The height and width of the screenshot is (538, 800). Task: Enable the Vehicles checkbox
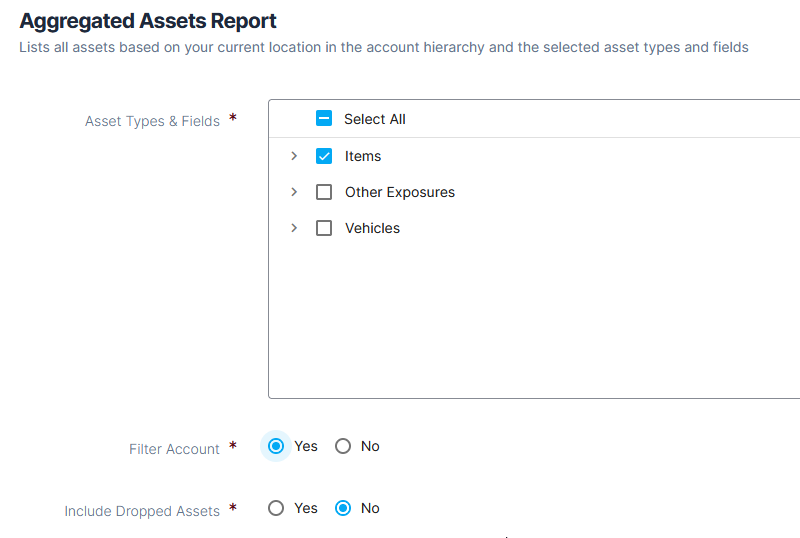coord(323,228)
